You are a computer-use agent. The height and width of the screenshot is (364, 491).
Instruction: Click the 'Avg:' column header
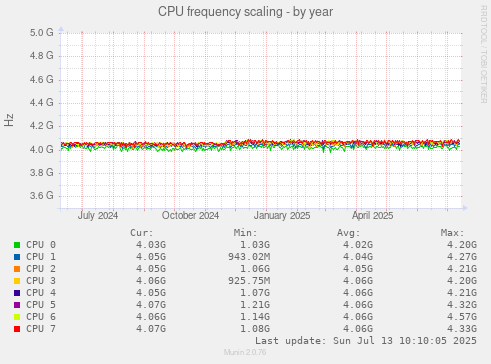pos(349,233)
